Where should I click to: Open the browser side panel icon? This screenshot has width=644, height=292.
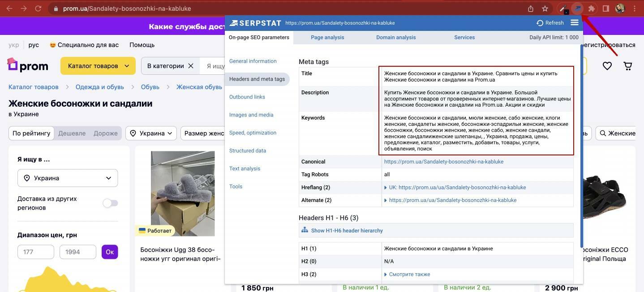pyautogui.click(x=605, y=9)
